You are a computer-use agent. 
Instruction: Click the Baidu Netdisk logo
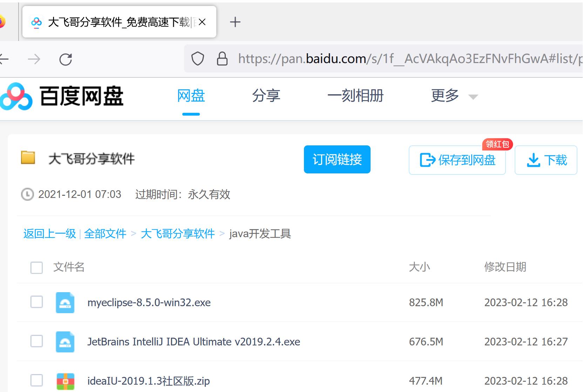(62, 96)
